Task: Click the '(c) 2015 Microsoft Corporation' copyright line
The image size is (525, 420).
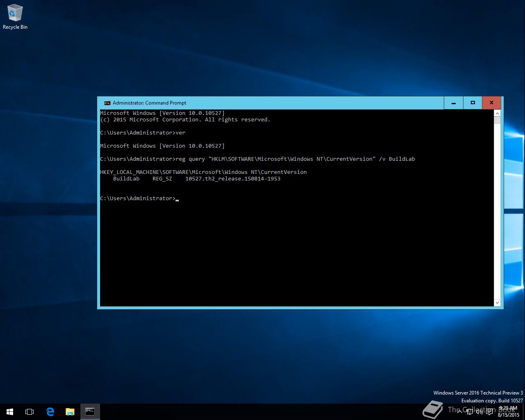Action: click(185, 120)
